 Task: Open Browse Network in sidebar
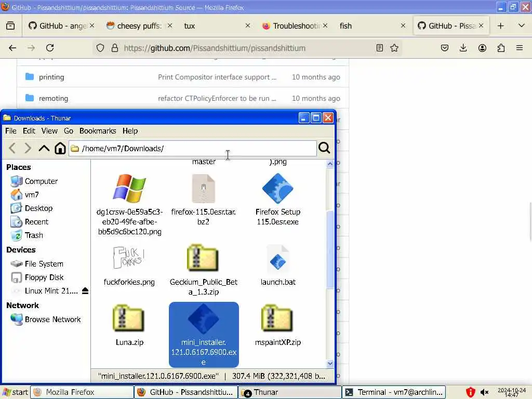pos(46,320)
